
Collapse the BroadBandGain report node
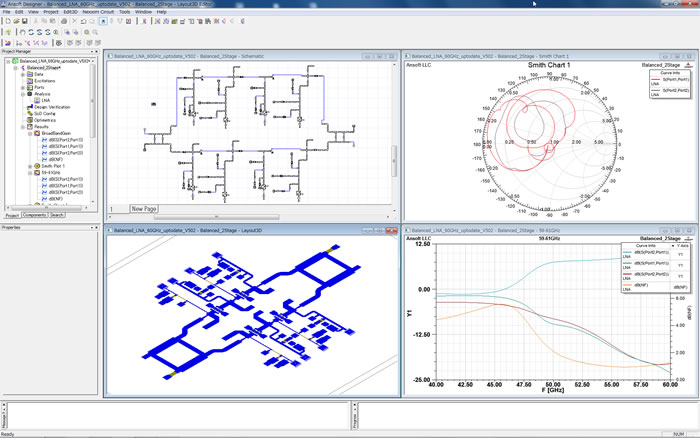click(x=30, y=133)
